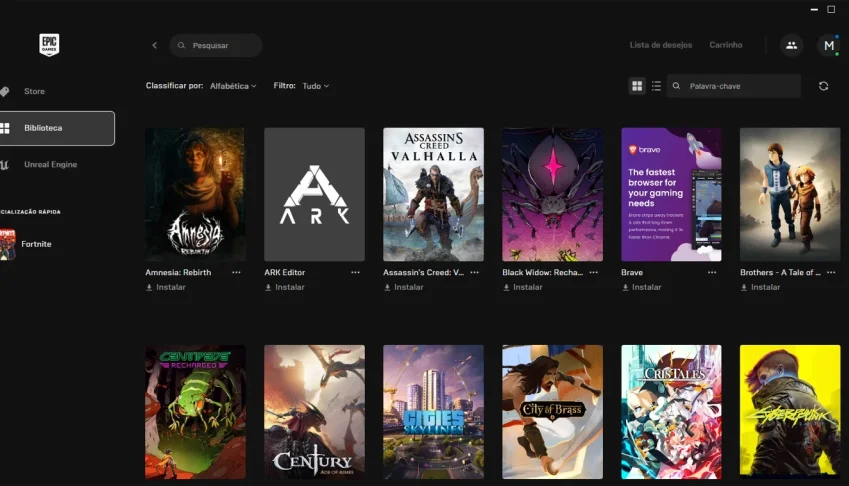Open the M profile avatar
The image size is (849, 486).
(828, 45)
